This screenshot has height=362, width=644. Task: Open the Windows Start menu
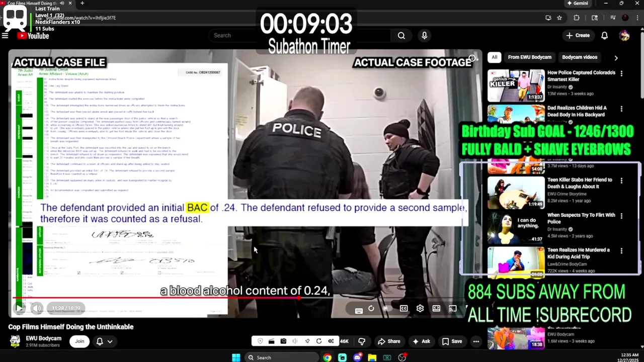pyautogui.click(x=236, y=357)
